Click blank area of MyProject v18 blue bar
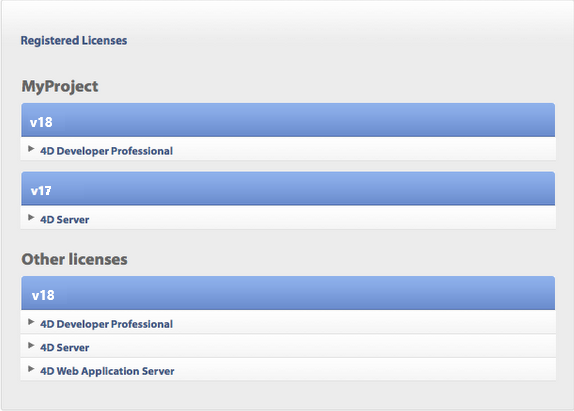Screen dimensions: 574x411 [x=304, y=120]
